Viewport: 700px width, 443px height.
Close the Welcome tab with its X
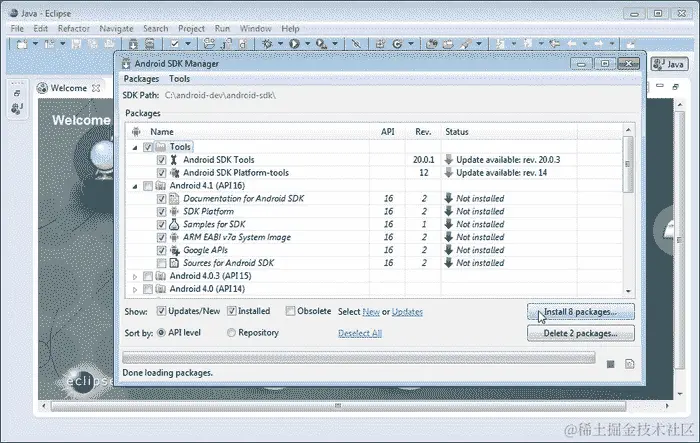click(x=96, y=88)
